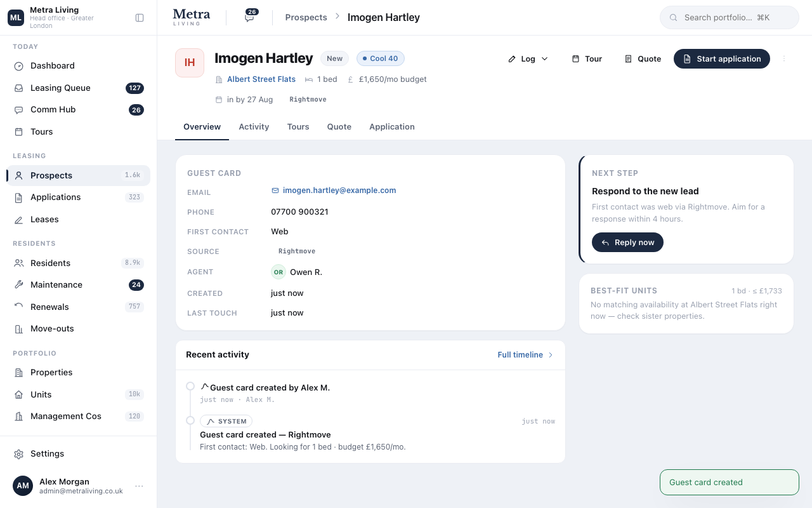812x508 pixels.
Task: Click the Rightmove source value in guest card
Action: click(297, 251)
